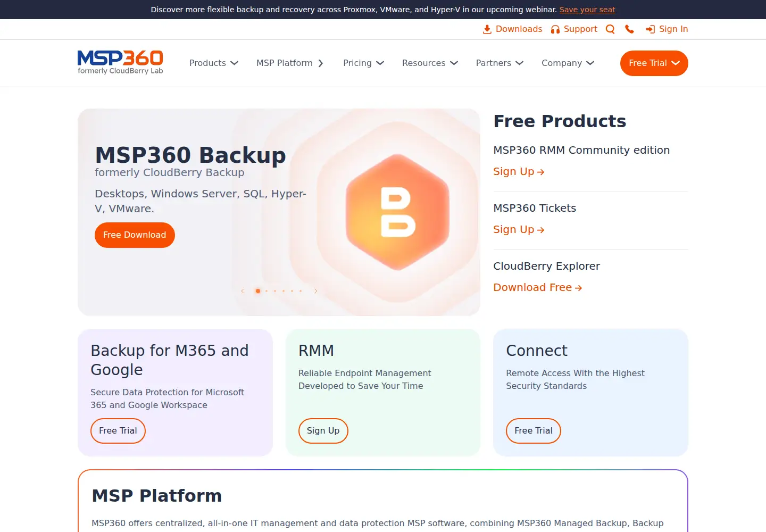Expand the Pricing dropdown
The width and height of the screenshot is (766, 532).
tap(364, 63)
